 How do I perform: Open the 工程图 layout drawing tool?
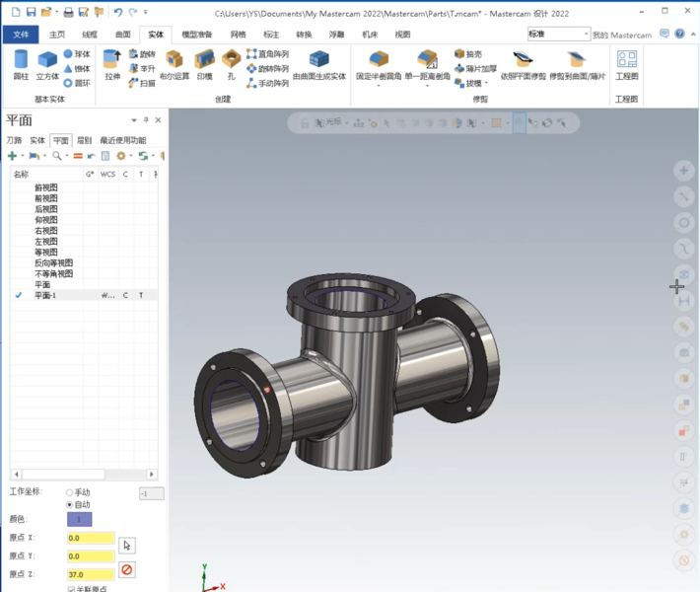coord(627,65)
